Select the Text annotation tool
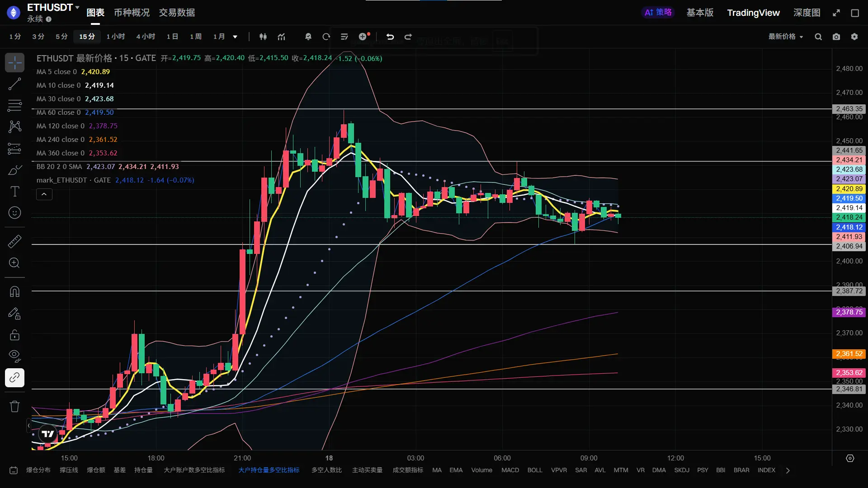Screen dimensions: 868x488 click(14, 192)
